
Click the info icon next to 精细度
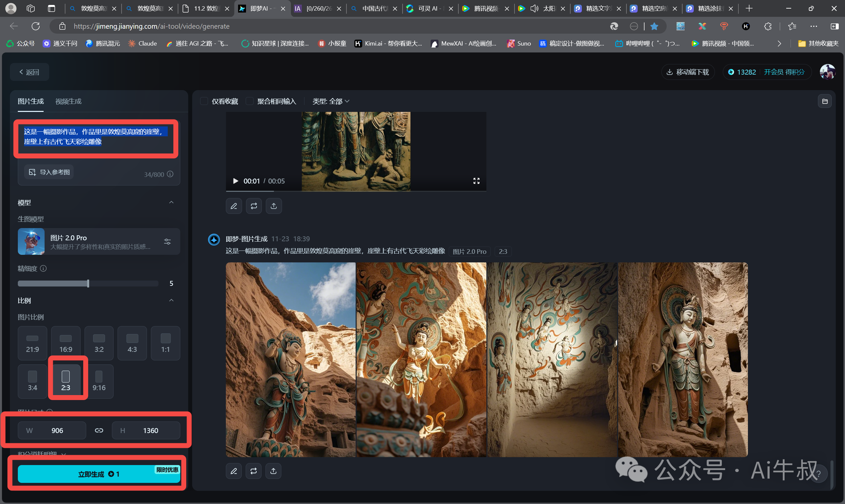coord(44,269)
